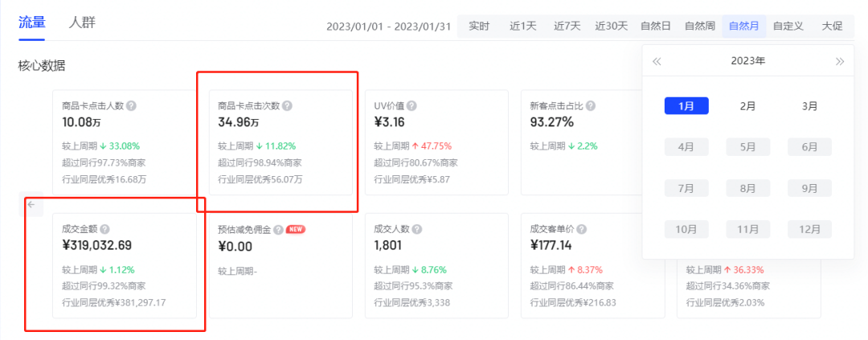
Task: Select the 成交金额 ¥319,032.69 card
Action: click(125, 266)
